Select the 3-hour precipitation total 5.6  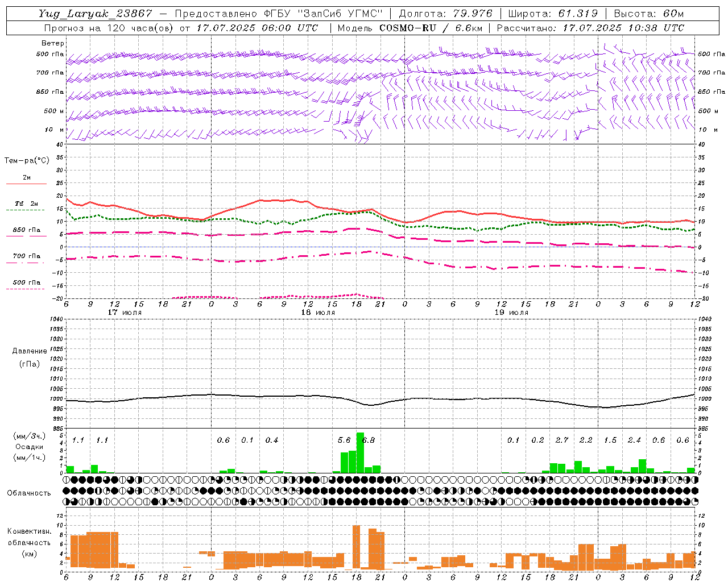(x=344, y=440)
